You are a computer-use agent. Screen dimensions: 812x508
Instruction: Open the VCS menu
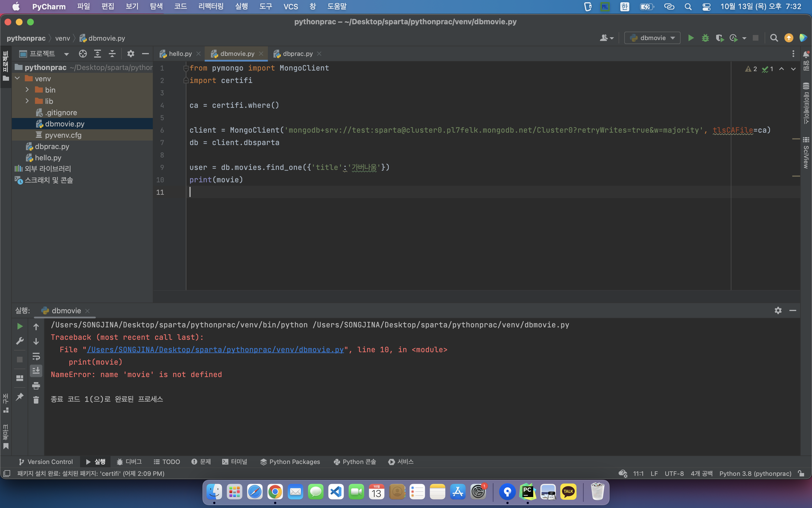[290, 6]
